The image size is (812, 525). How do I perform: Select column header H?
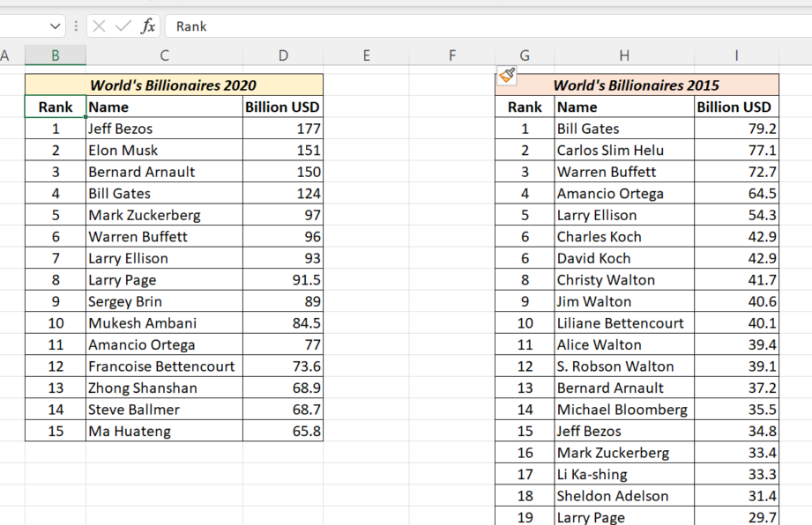(x=624, y=55)
